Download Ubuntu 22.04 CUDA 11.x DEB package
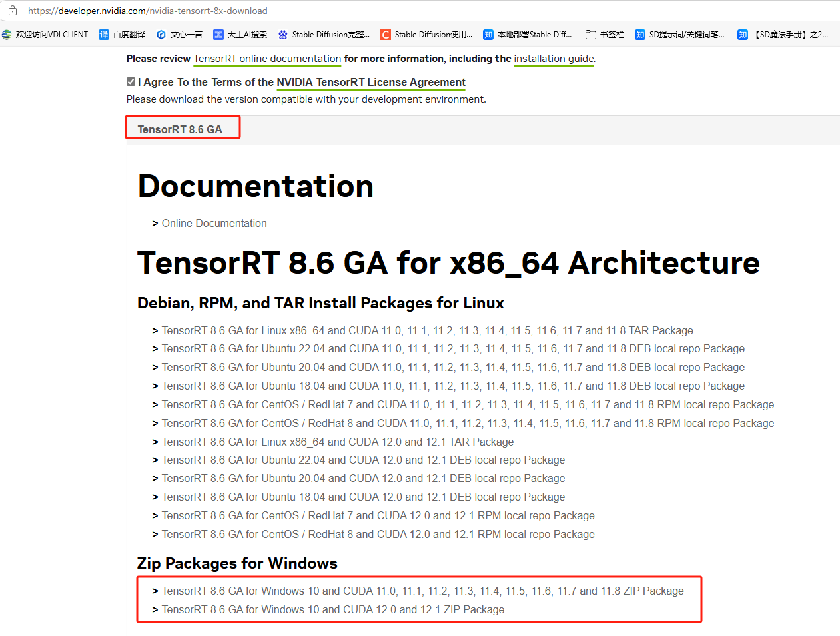Viewport: 840px width, 636px height. coord(453,349)
